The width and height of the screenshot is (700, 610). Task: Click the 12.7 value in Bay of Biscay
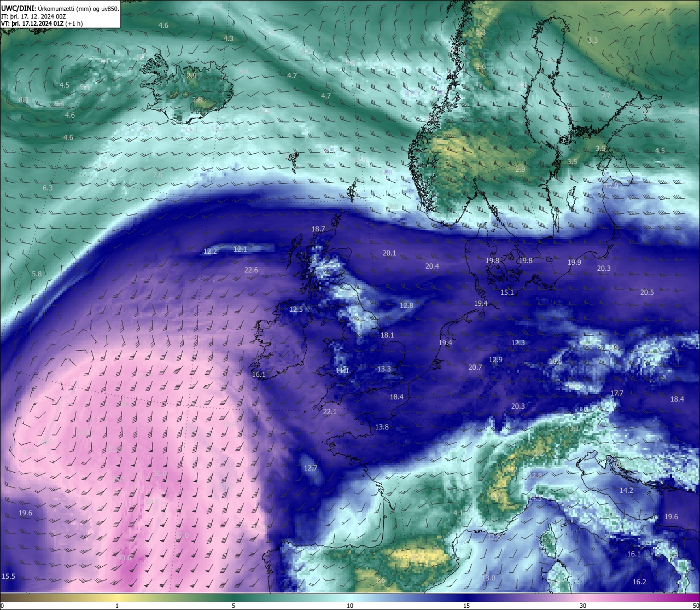tap(311, 468)
